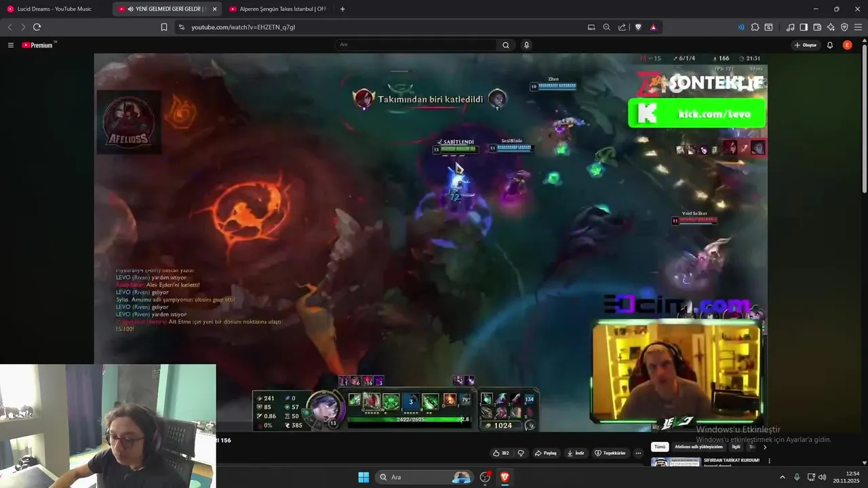Open media control music note icon
The width and height of the screenshot is (868, 488).
(791, 27)
